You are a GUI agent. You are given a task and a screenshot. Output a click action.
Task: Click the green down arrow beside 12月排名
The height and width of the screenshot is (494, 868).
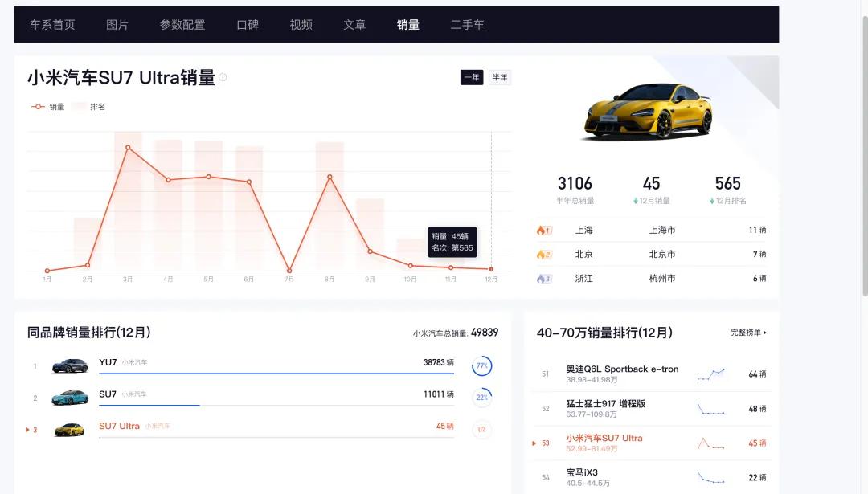point(711,200)
